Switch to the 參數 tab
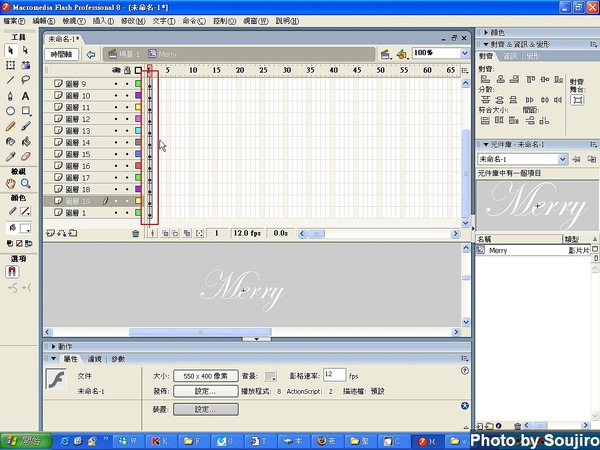Screen dimensions: 600x450 click(118, 359)
